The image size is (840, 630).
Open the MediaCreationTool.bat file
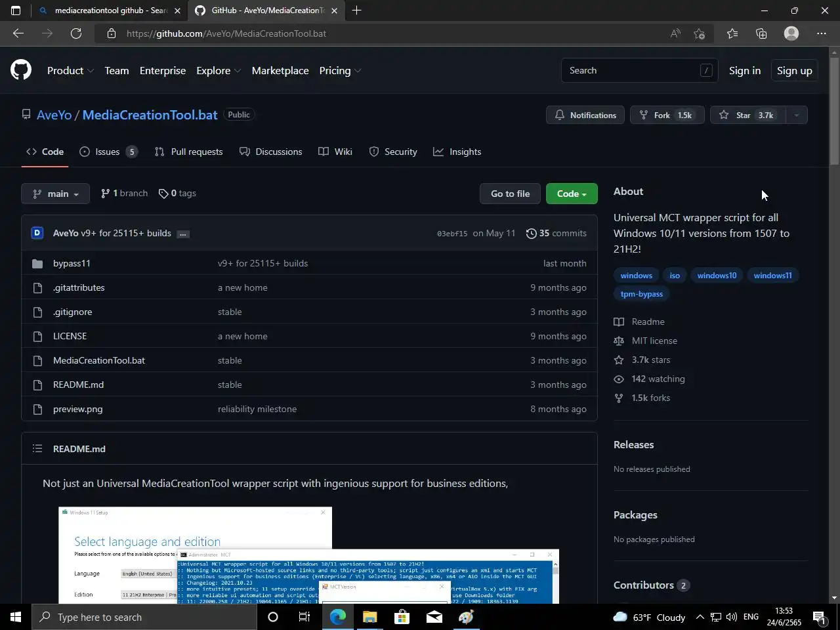click(99, 360)
